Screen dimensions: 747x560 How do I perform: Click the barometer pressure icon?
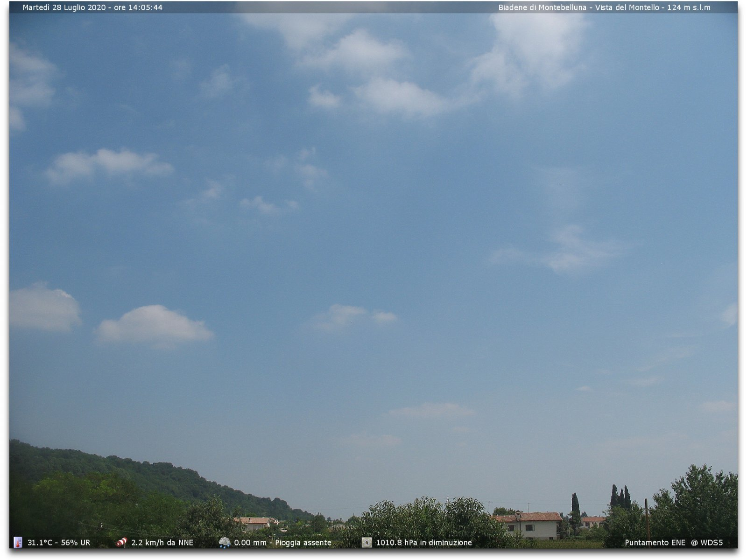[x=367, y=542]
